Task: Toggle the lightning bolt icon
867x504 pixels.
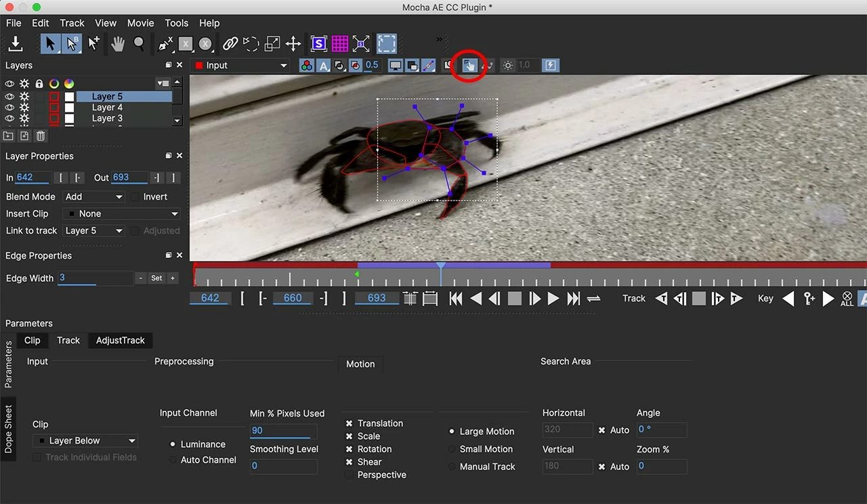Action: pos(551,66)
